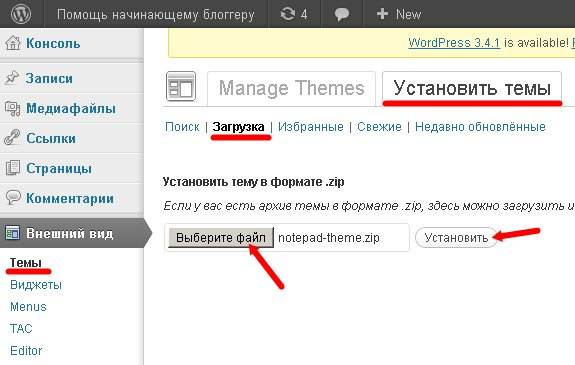Click the Ссылки chain icon
Image resolution: width=575 pixels, height=365 pixels.
12,138
